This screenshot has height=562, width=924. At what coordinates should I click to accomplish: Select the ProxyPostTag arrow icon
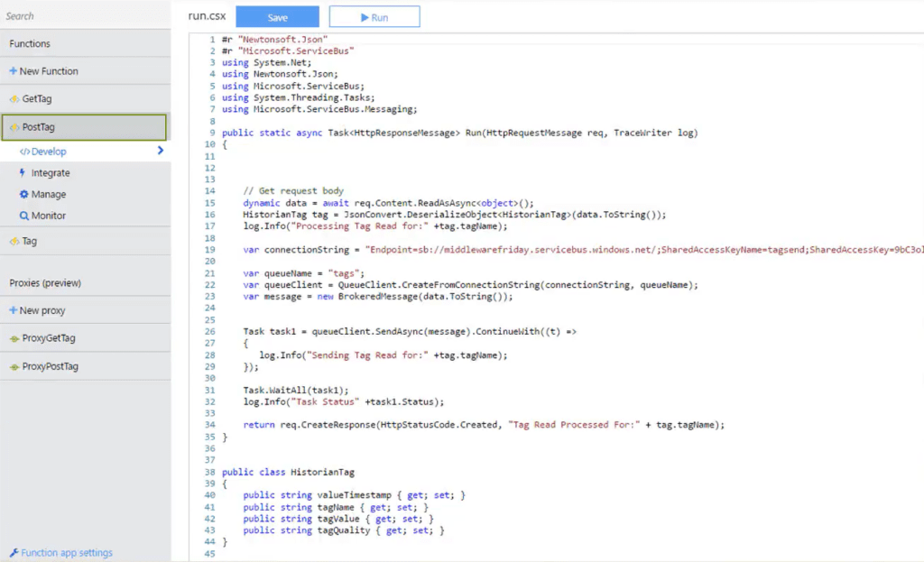pyautogui.click(x=14, y=366)
